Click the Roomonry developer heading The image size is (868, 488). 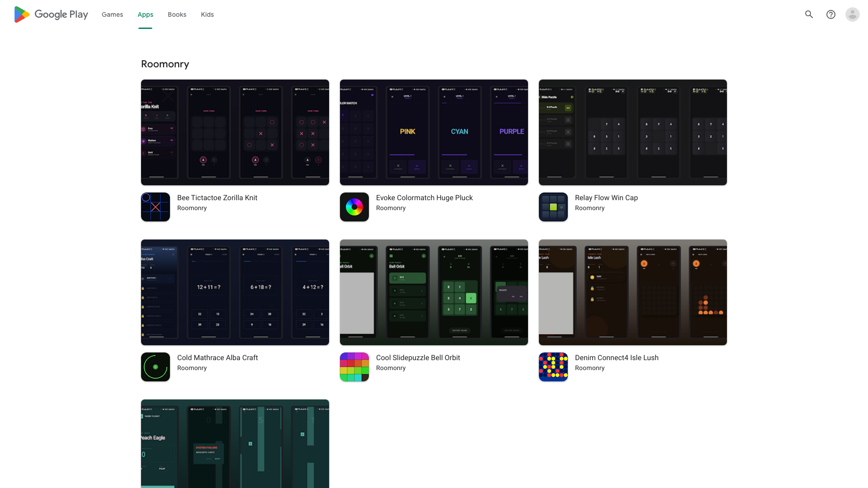click(x=165, y=64)
